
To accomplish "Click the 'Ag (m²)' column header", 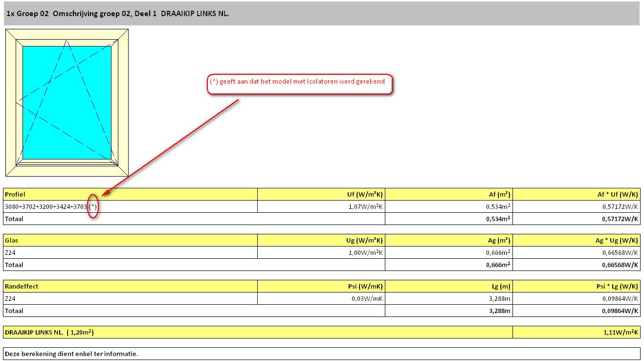I will [449, 240].
